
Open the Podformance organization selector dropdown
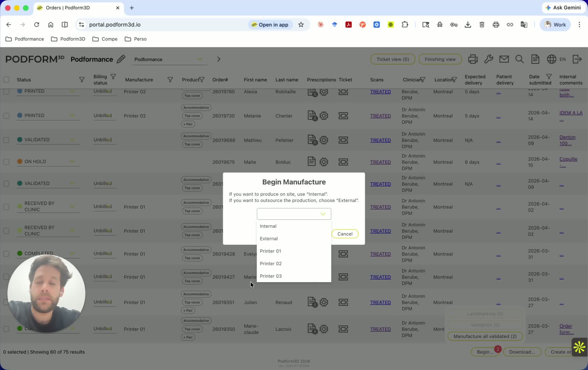coord(170,59)
